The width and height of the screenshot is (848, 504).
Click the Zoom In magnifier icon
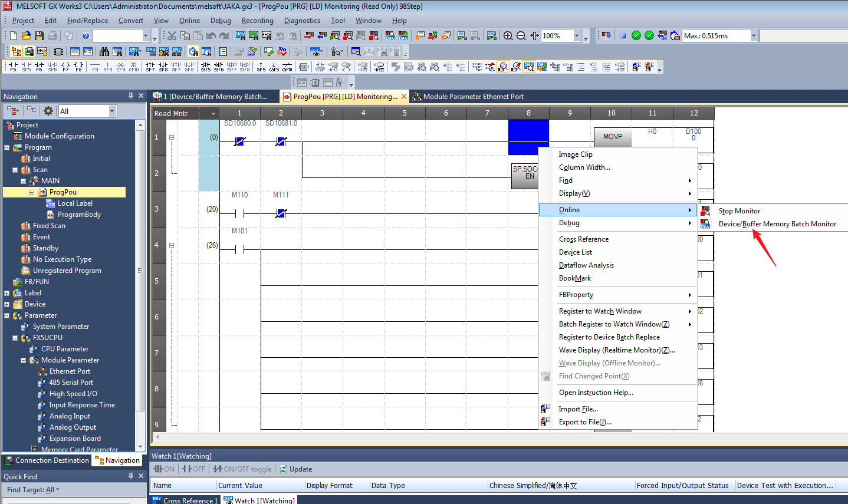tap(508, 36)
